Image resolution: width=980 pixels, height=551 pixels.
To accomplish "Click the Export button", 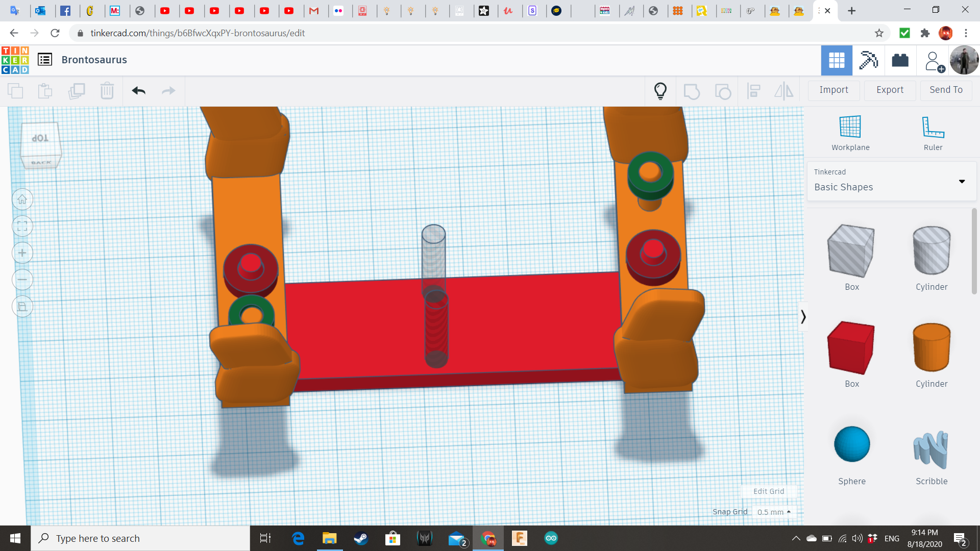I will tap(890, 90).
